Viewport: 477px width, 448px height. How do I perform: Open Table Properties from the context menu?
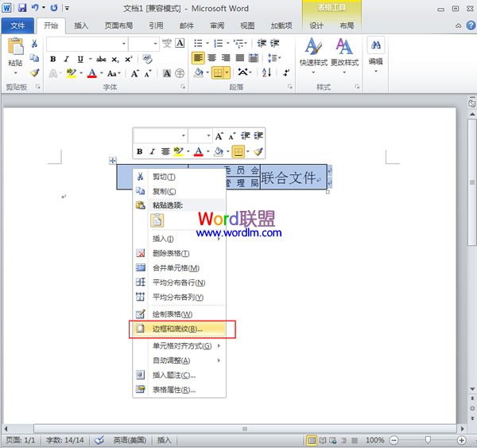pyautogui.click(x=180, y=390)
